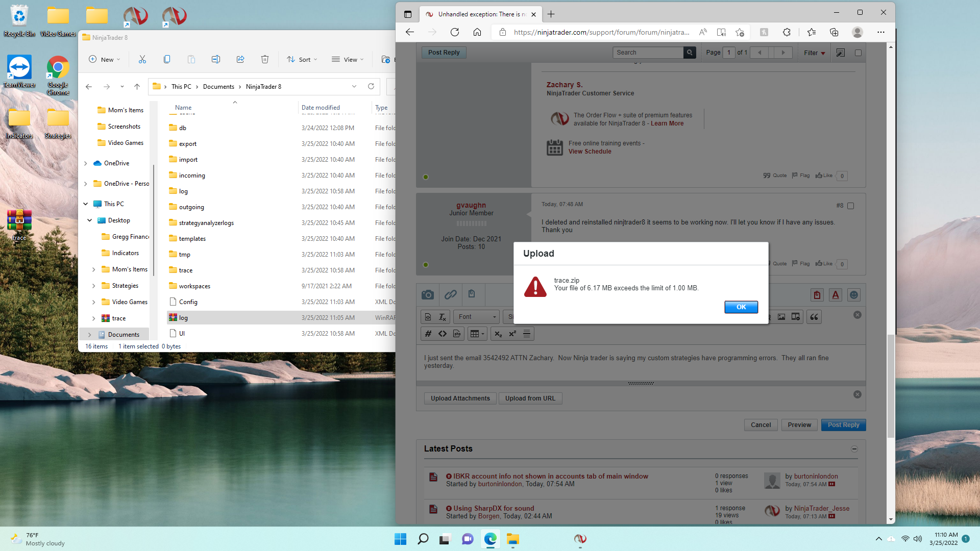Click the PHP code wrap icon
980x551 pixels.
[457, 334]
